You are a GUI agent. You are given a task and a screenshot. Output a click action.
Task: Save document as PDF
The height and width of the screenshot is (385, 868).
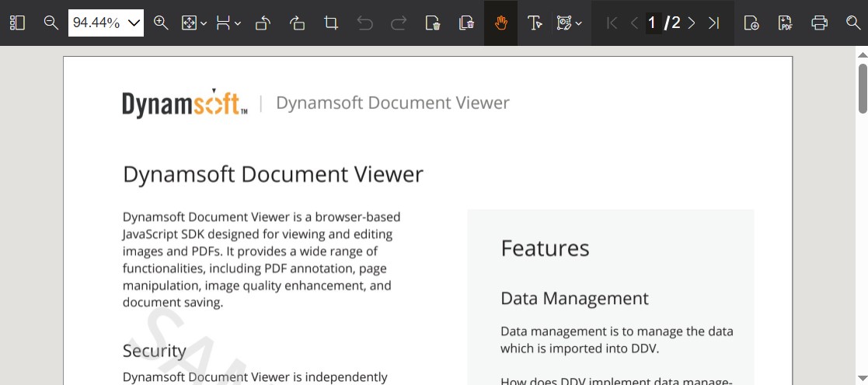coord(786,23)
